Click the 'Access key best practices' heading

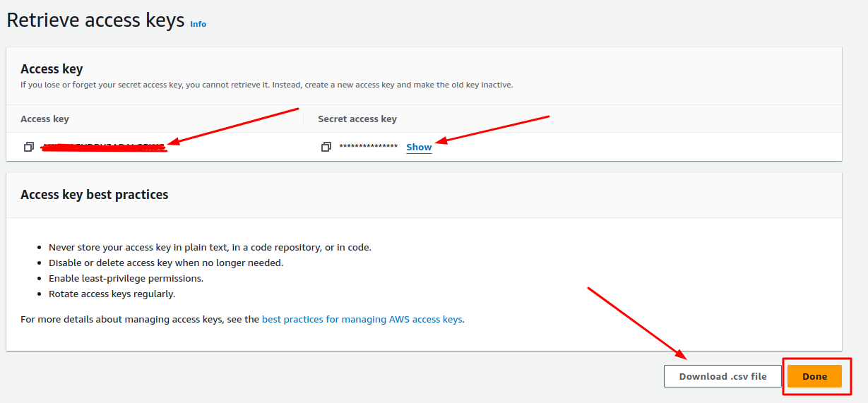coord(95,194)
